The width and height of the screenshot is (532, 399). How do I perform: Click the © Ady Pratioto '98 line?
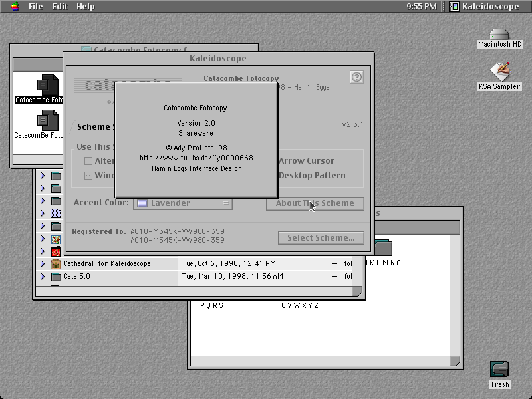(x=196, y=148)
